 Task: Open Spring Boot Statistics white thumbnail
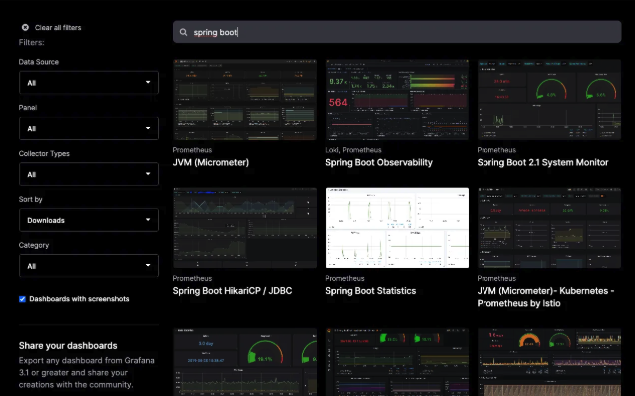[x=397, y=228]
